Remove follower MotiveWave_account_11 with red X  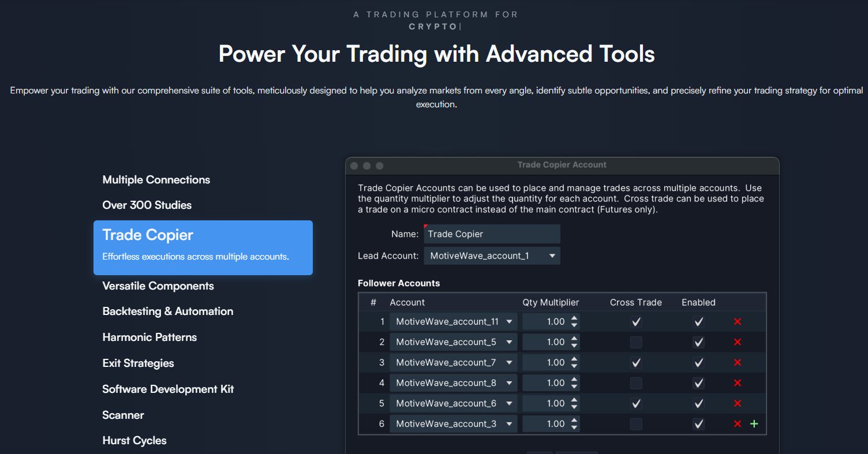click(737, 322)
